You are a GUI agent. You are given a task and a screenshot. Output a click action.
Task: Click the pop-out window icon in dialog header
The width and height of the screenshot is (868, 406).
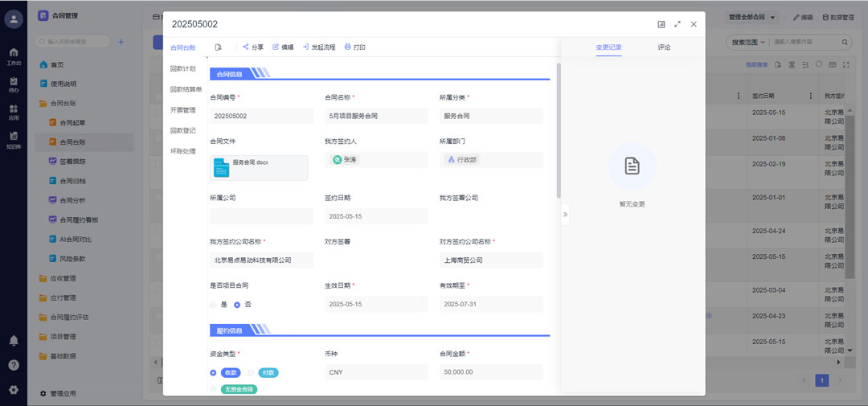click(x=661, y=24)
